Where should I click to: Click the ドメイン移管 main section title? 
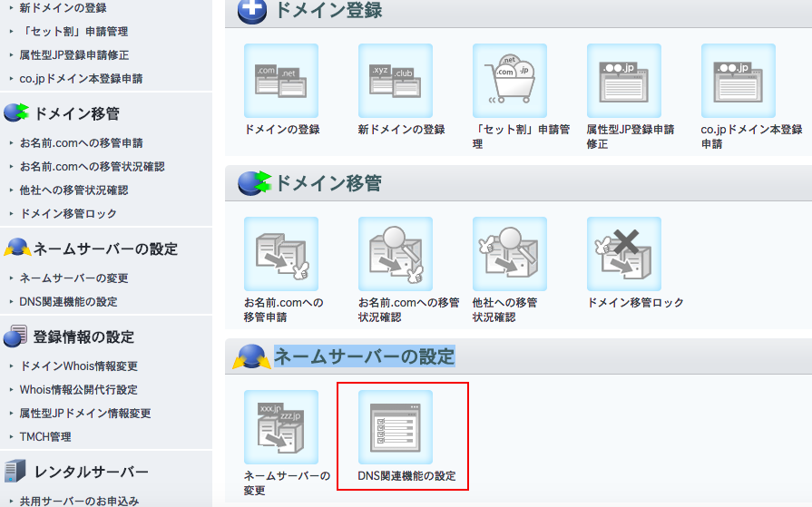click(328, 183)
